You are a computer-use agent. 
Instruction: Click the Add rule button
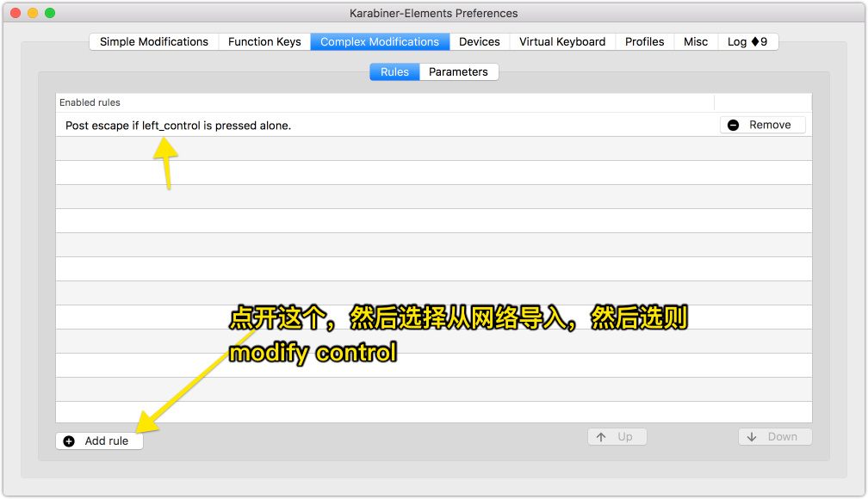(99, 440)
